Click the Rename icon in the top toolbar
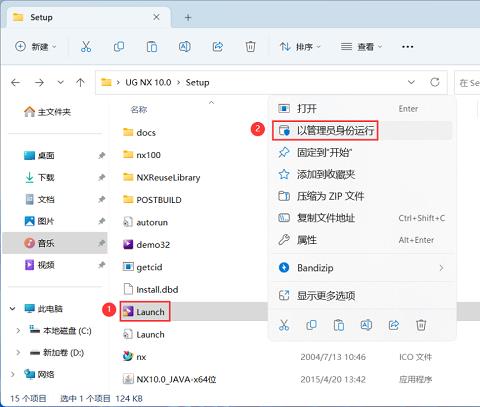 [185, 47]
